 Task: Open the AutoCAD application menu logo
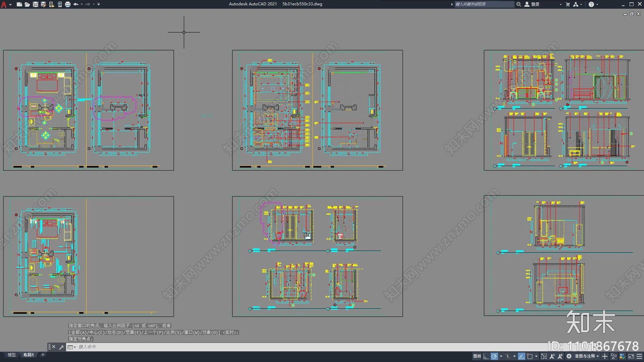click(4, 4)
